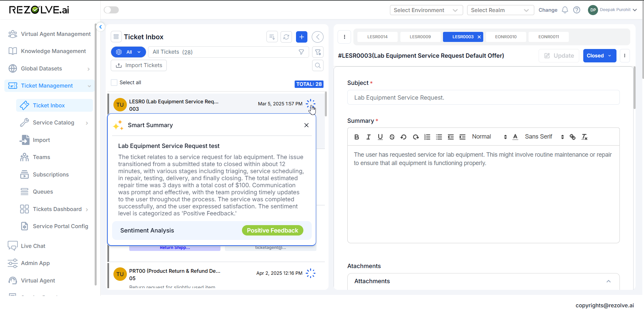Collapse the left sidebar arrow
The height and width of the screenshot is (312, 644).
(100, 27)
